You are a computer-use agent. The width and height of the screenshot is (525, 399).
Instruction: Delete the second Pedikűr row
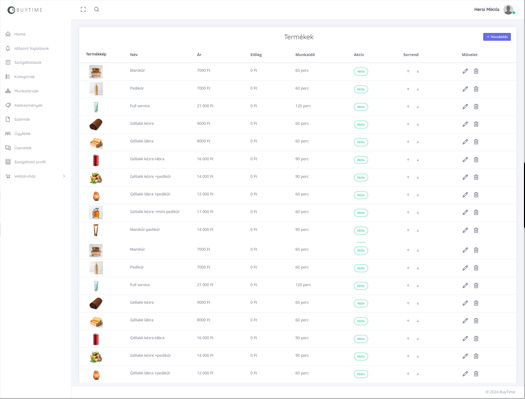pyautogui.click(x=476, y=268)
